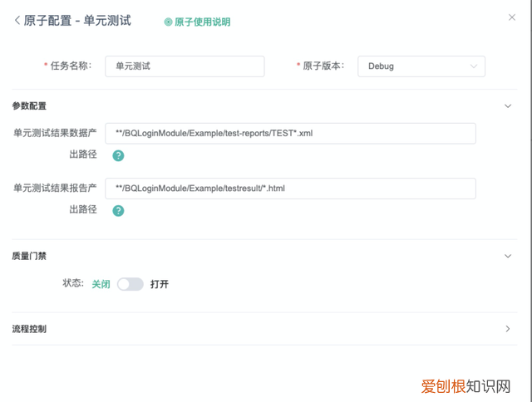Click the 质量门禁 section heading

coord(29,256)
